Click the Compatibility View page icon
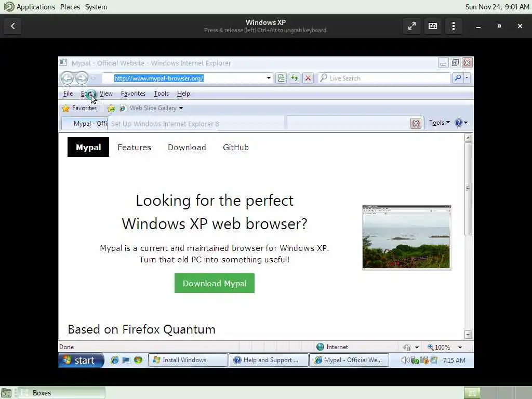This screenshot has width=532, height=399. coord(281,78)
